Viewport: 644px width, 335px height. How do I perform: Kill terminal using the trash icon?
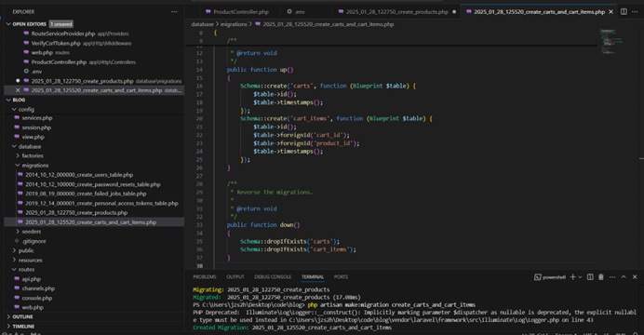[x=601, y=277]
